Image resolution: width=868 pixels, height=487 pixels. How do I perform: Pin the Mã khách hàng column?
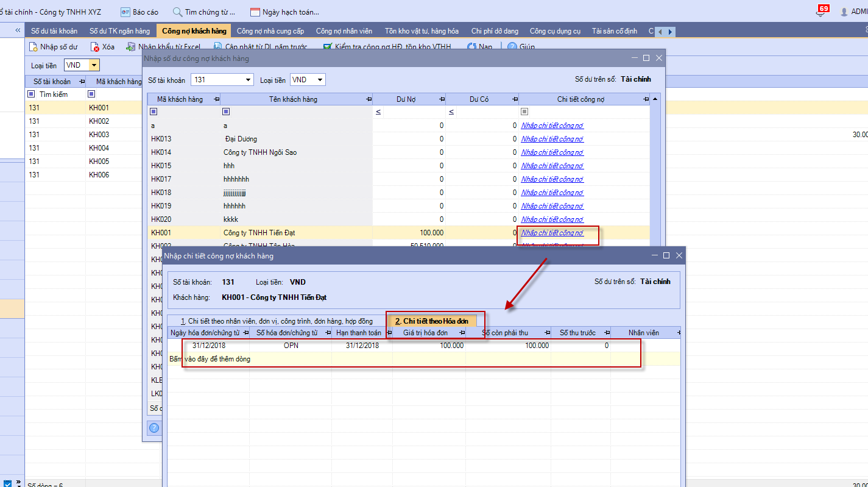pos(216,99)
